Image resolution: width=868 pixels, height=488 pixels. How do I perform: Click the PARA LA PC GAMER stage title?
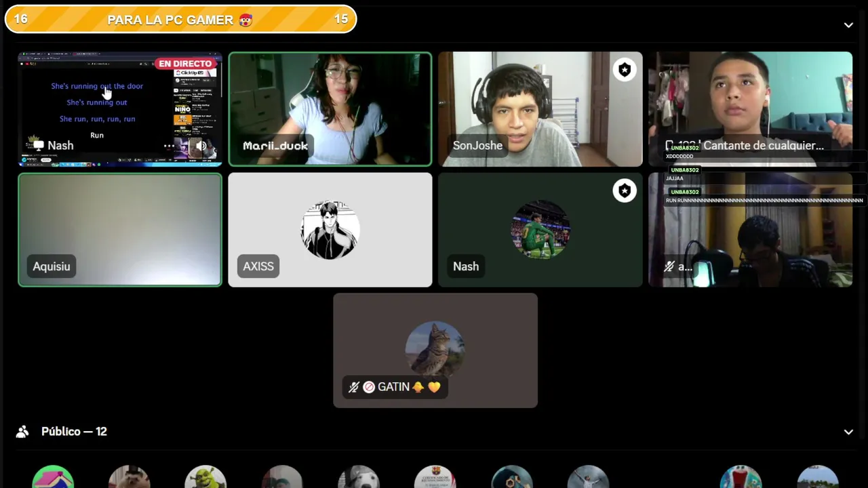point(180,20)
